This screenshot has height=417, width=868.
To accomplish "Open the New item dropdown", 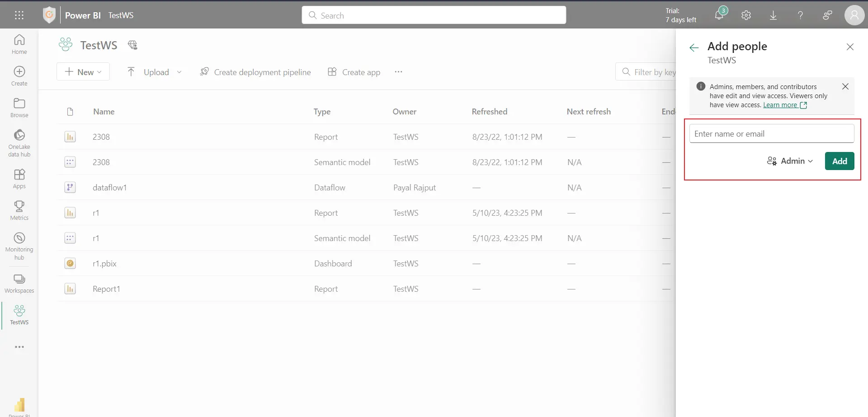I will pos(83,71).
